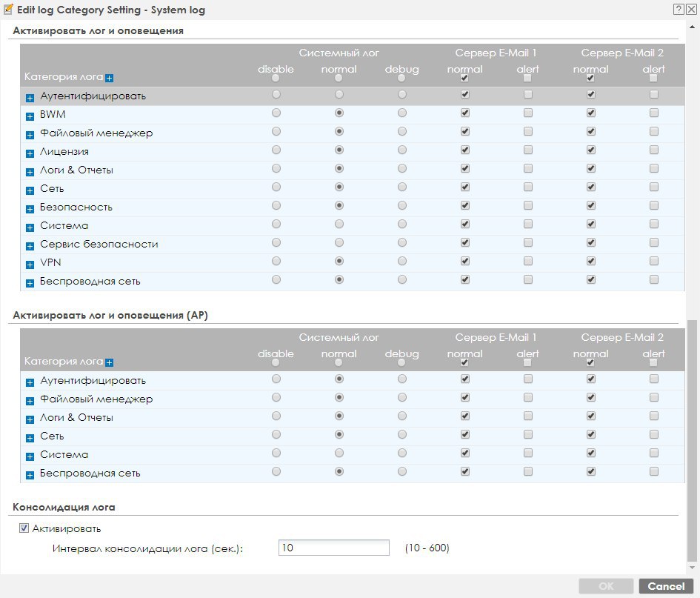Click the plus icon beside Файловый менеджер in the first table
This screenshot has height=598, width=700.
click(30, 135)
